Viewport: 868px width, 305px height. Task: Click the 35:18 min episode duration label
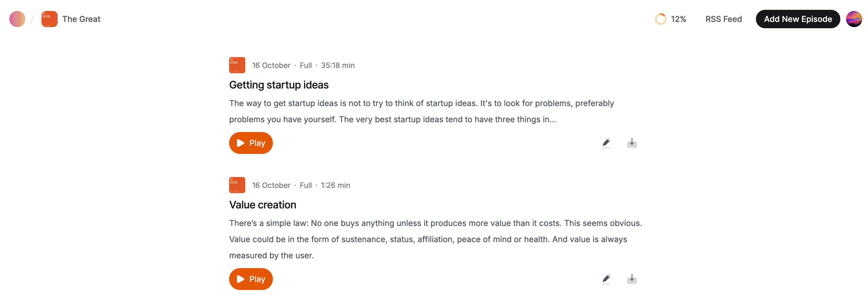tap(338, 65)
